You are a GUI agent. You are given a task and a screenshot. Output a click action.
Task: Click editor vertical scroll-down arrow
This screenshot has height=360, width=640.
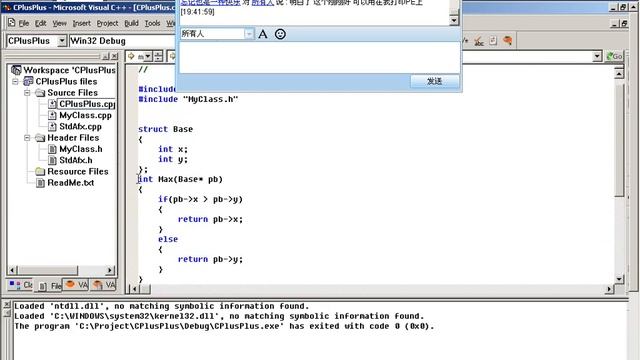click(619, 279)
